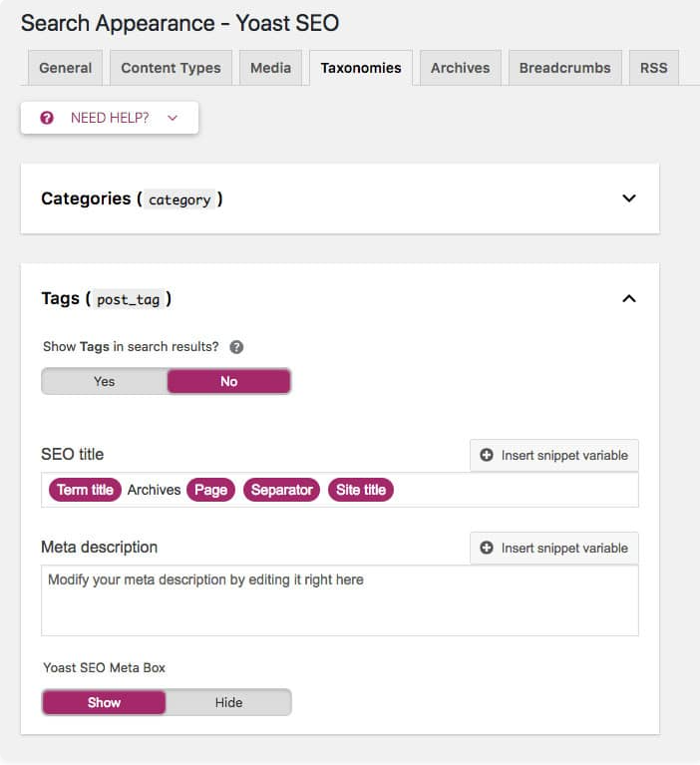Collapse the Tags section
The width and height of the screenshot is (700, 765).
(628, 298)
